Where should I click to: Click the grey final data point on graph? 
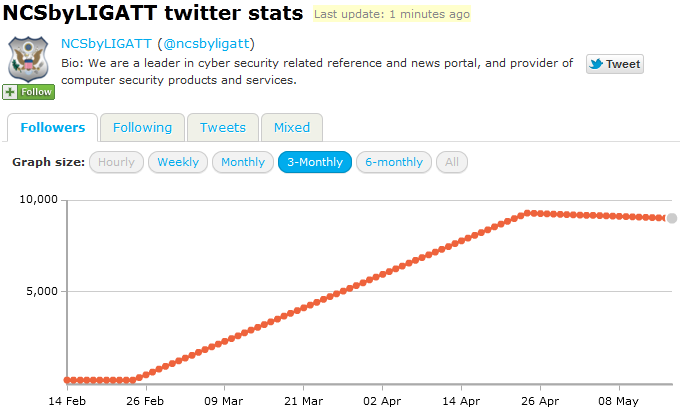pyautogui.click(x=672, y=218)
